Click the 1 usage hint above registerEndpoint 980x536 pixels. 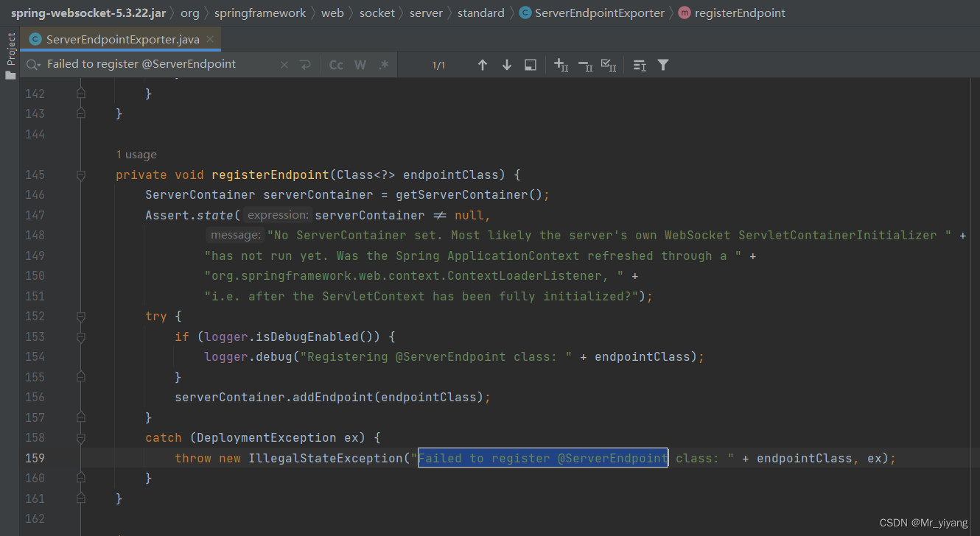[x=136, y=155]
